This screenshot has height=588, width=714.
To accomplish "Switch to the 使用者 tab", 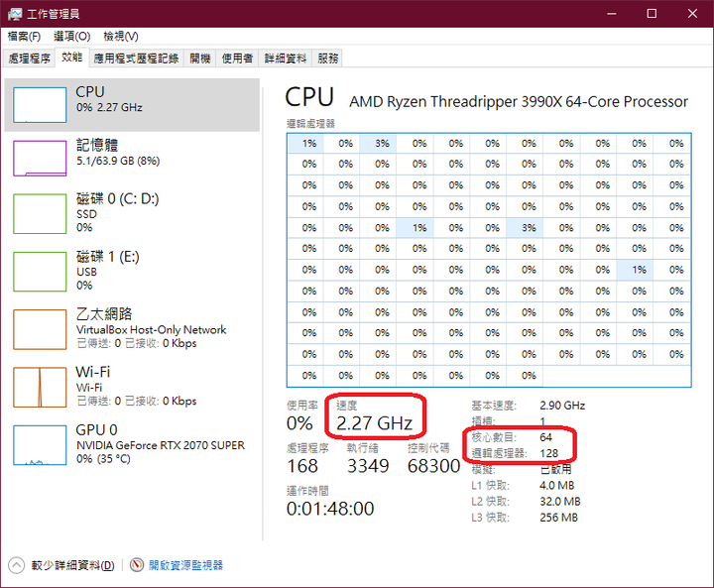I will pyautogui.click(x=237, y=59).
